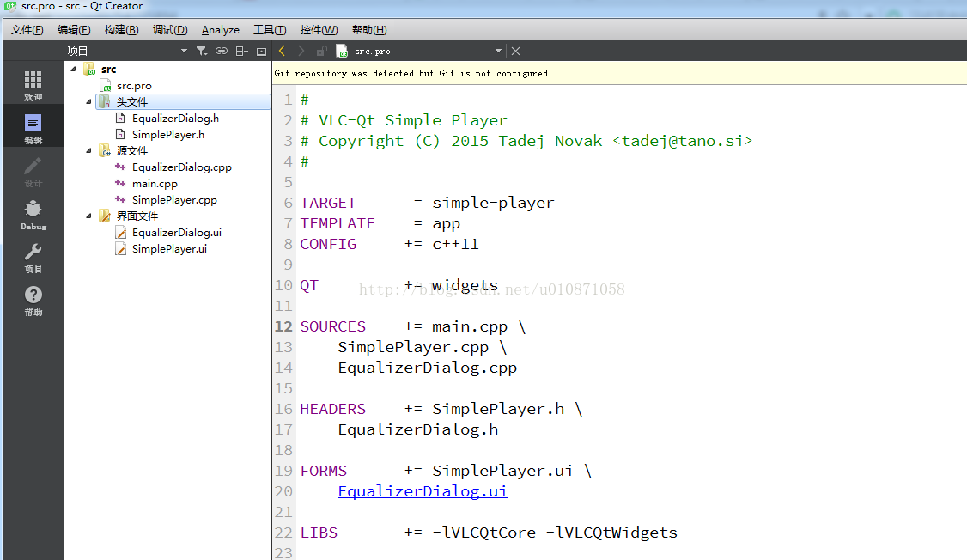
Task: Collapse the src project root node
Action: 73,69
